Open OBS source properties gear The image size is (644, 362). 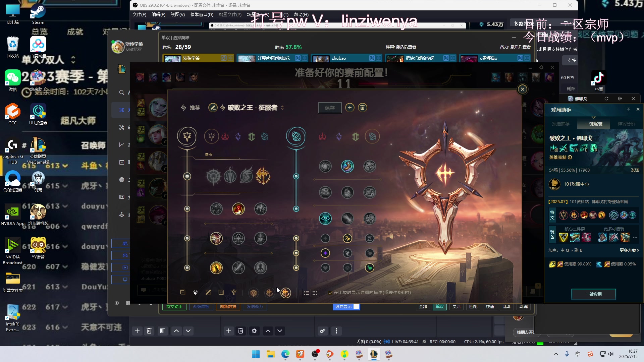[254, 331]
